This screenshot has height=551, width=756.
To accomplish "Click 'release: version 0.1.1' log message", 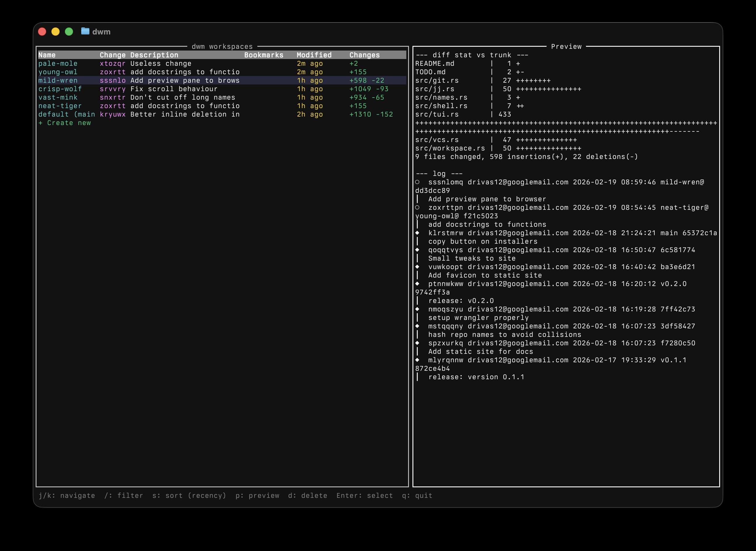I will [x=476, y=377].
